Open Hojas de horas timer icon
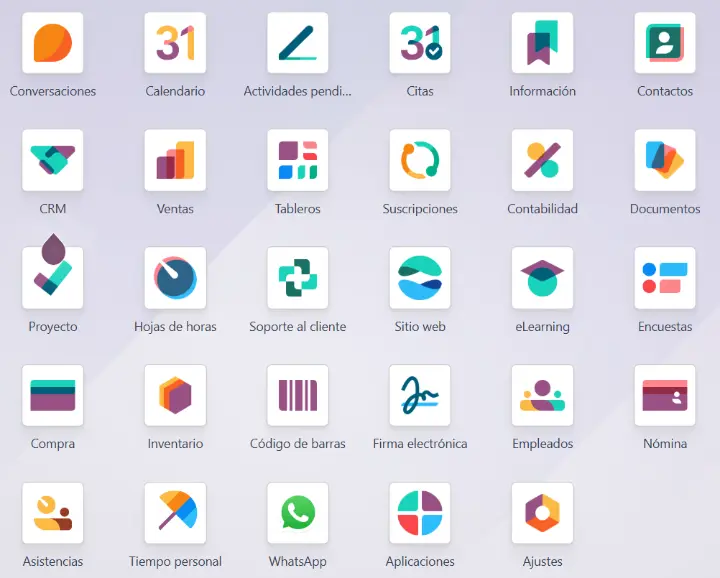Screen dimensions: 720x578 [x=175, y=278]
